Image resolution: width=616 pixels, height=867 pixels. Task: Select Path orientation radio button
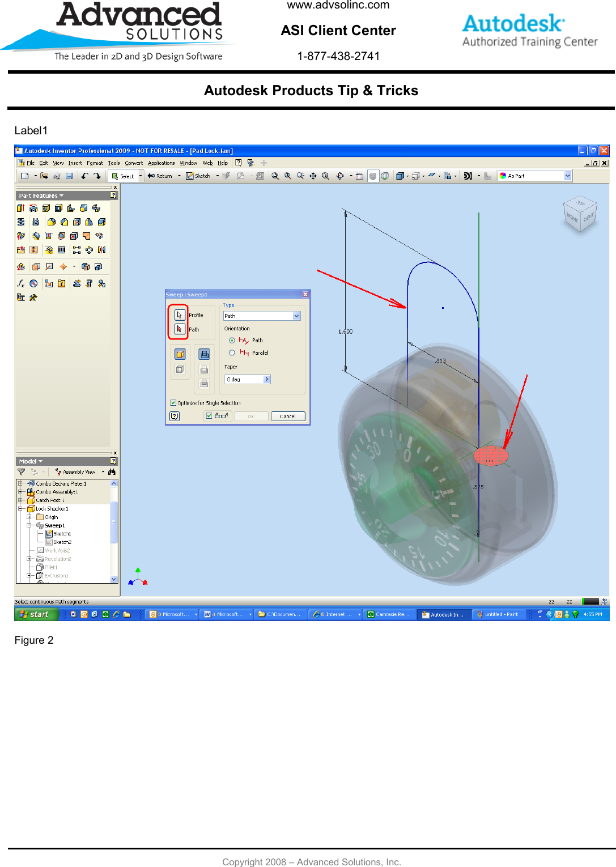(x=232, y=341)
